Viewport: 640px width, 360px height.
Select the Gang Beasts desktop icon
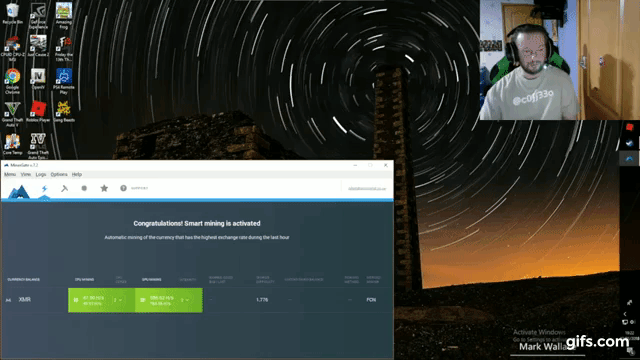[64, 111]
